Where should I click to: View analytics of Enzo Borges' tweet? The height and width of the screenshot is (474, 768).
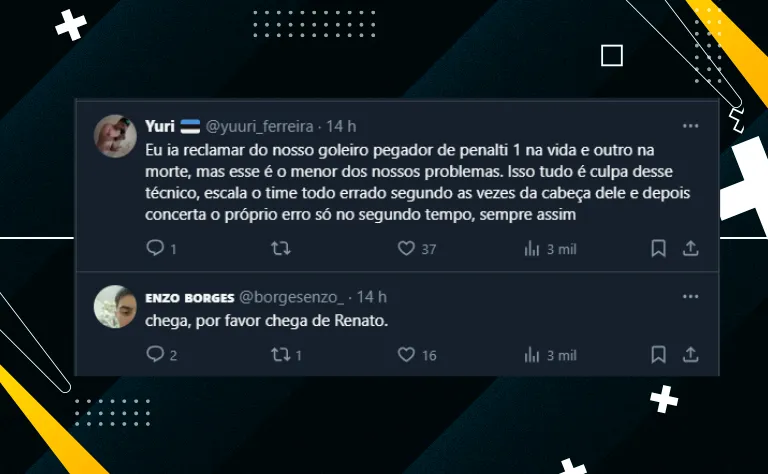(532, 355)
